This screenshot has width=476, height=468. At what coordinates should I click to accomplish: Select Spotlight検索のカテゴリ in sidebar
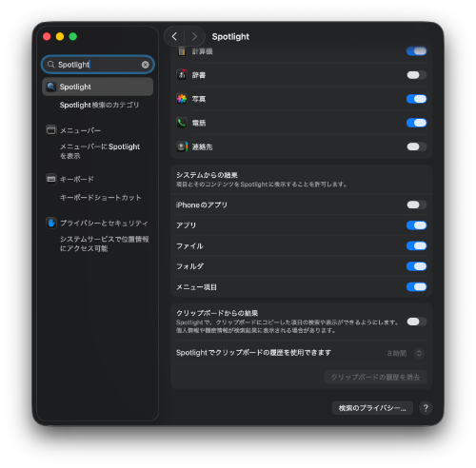click(x=99, y=105)
